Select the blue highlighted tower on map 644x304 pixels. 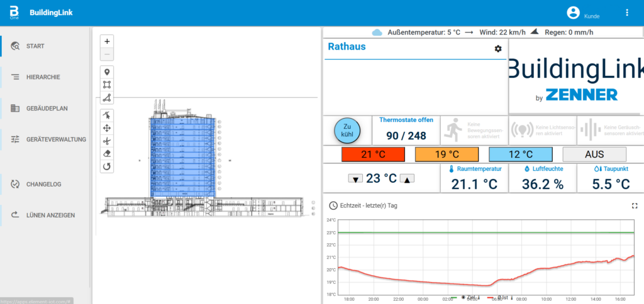(182, 157)
